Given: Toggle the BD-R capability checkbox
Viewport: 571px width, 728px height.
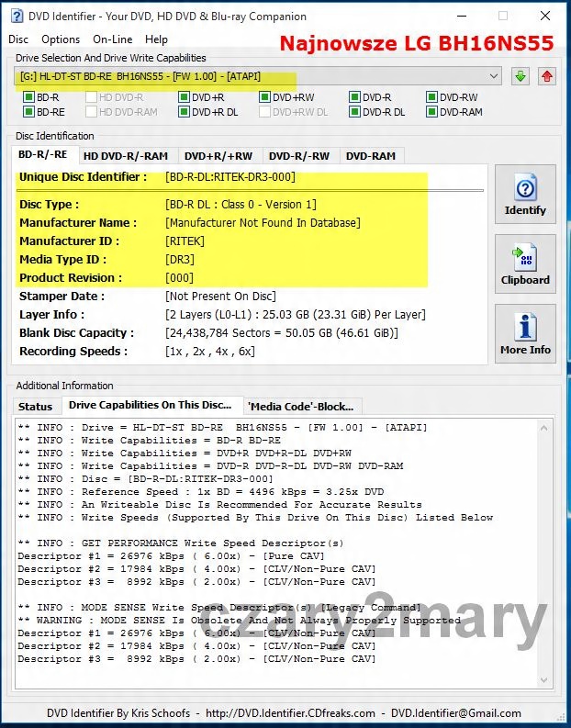Looking at the screenshot, I should (x=28, y=97).
